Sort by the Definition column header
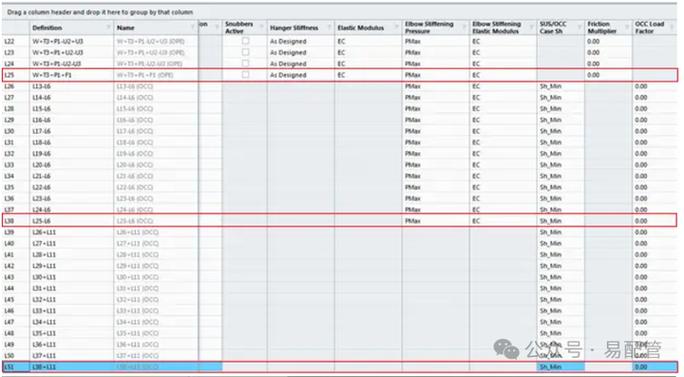Image resolution: width=684 pixels, height=377 pixels. (x=47, y=27)
